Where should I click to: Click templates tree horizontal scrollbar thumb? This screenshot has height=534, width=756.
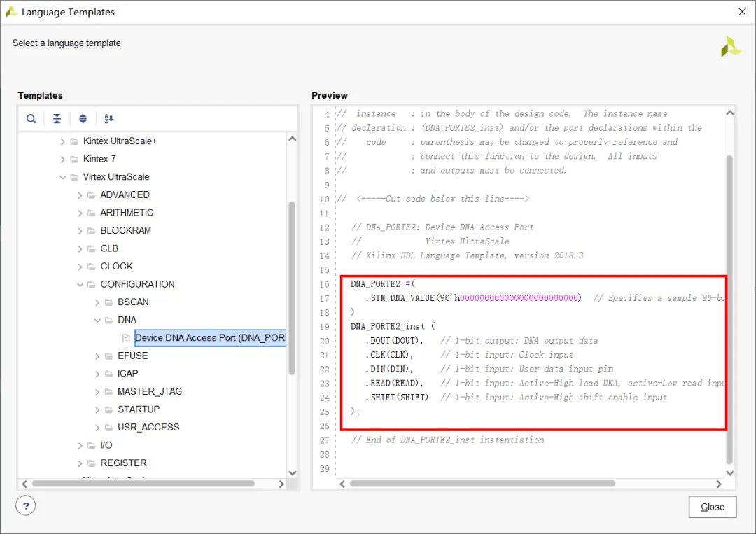click(x=143, y=484)
